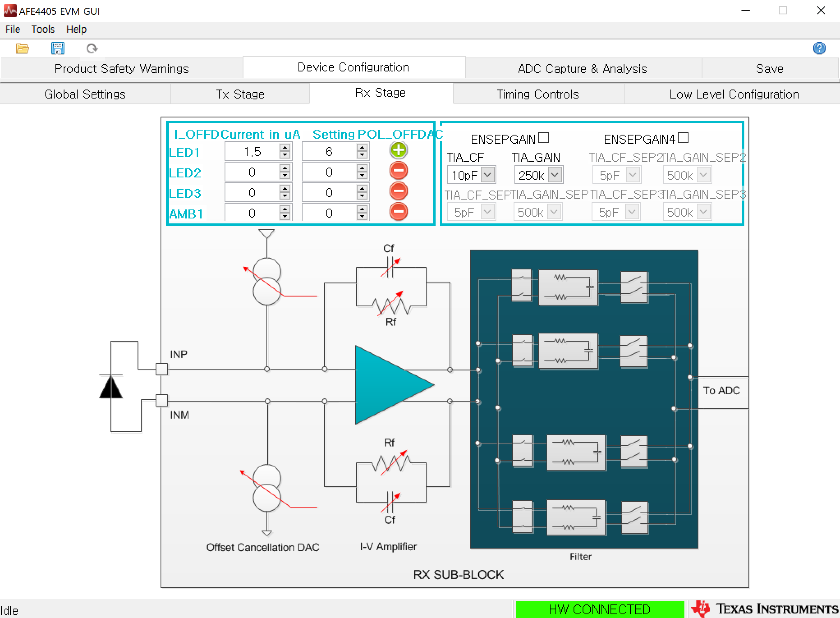Viewport: 840px width, 618px height.
Task: Expand the TIA_CF 10pF dropdown
Action: (x=487, y=175)
